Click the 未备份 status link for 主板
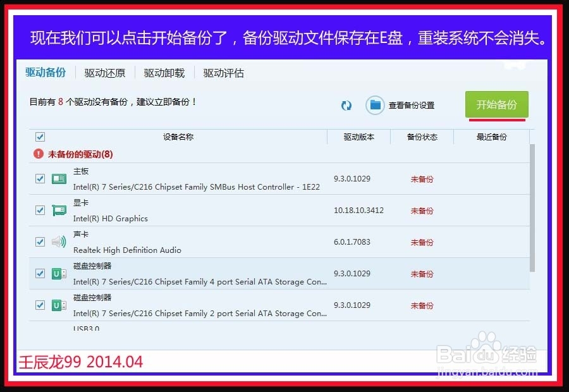The width and height of the screenshot is (569, 392). (x=422, y=179)
